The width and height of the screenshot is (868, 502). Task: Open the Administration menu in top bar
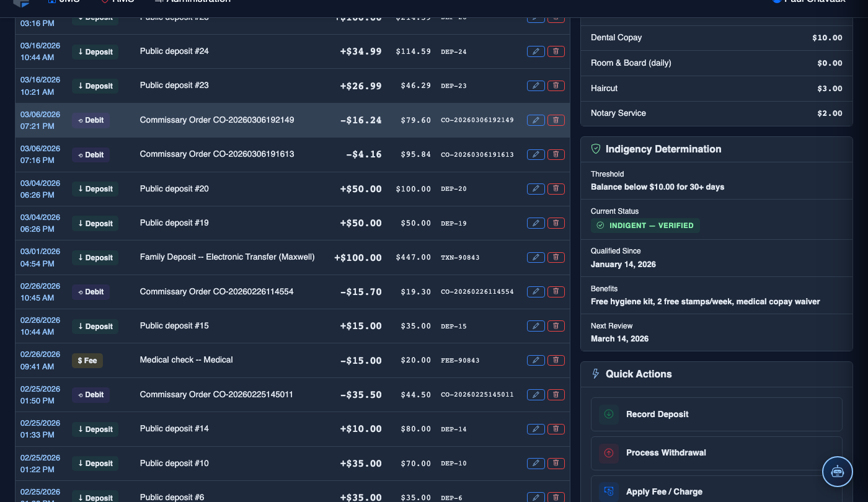pyautogui.click(x=192, y=2)
